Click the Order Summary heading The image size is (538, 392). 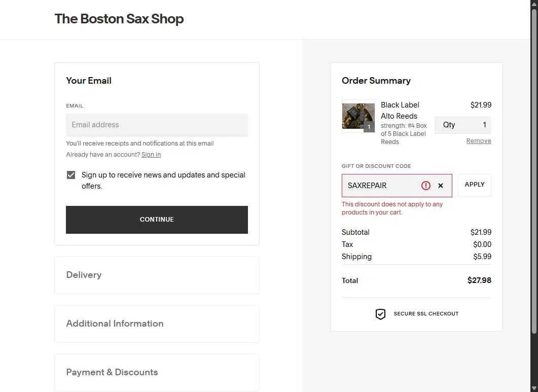point(376,81)
